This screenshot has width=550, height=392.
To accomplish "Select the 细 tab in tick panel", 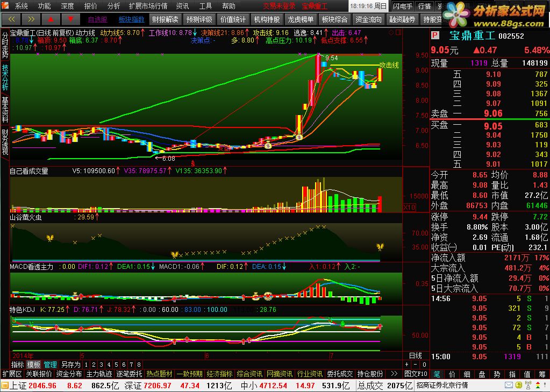I will coord(467,374).
